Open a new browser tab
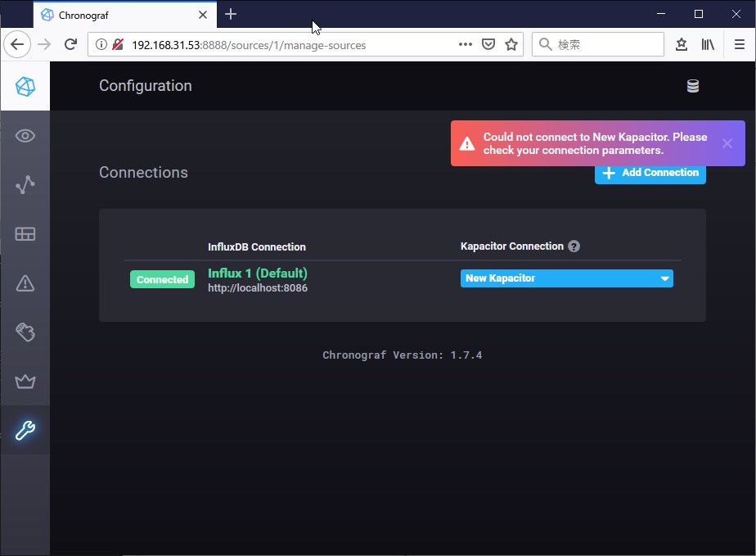The width and height of the screenshot is (756, 556). tap(231, 14)
